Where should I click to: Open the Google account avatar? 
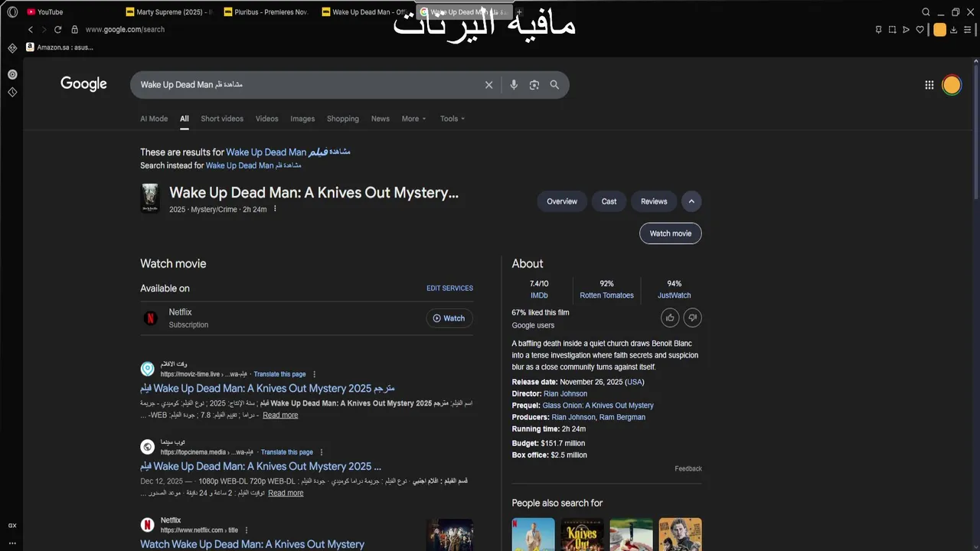click(x=952, y=85)
